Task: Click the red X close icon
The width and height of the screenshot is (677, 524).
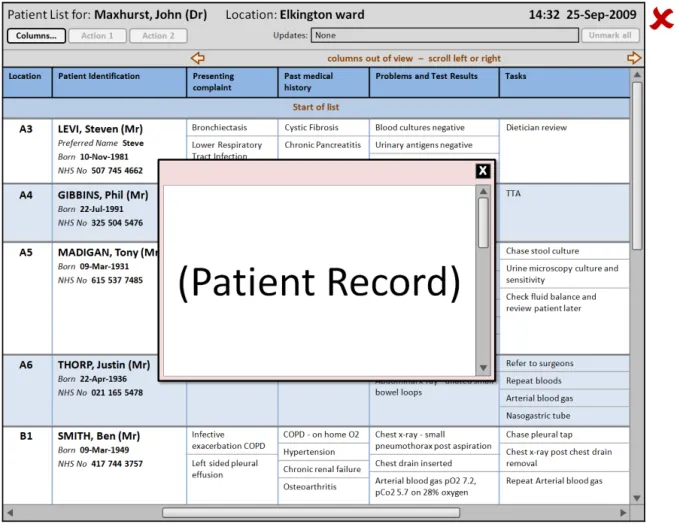Action: pos(661,18)
